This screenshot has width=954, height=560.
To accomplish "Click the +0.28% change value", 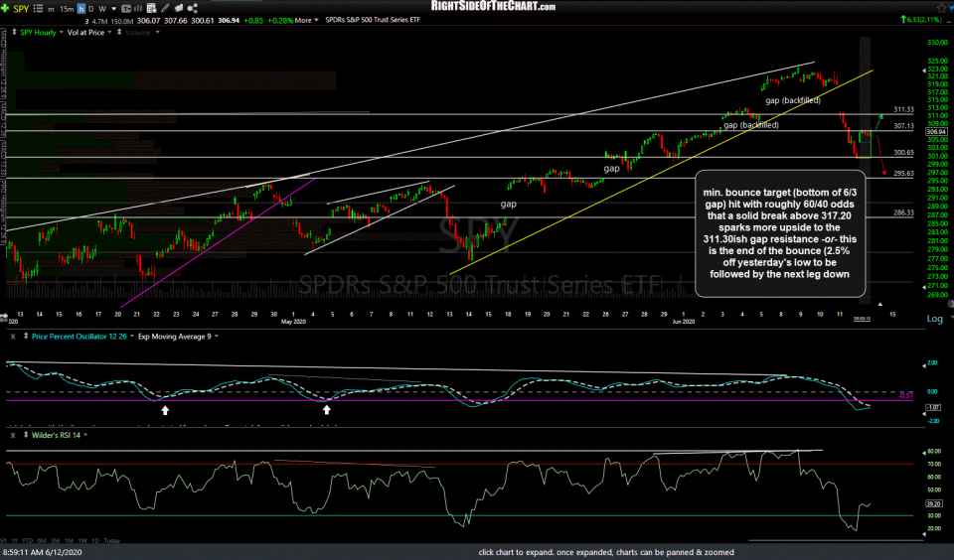I will point(280,20).
